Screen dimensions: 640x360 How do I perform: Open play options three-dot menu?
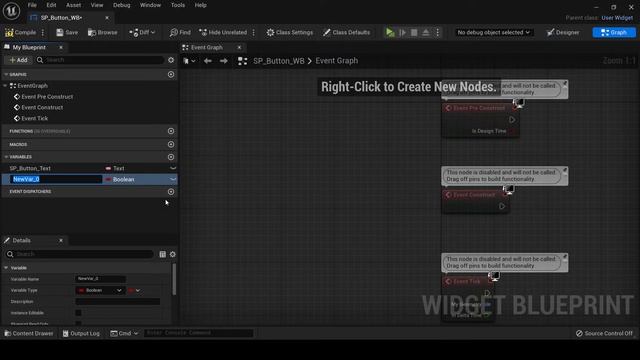pos(438,32)
